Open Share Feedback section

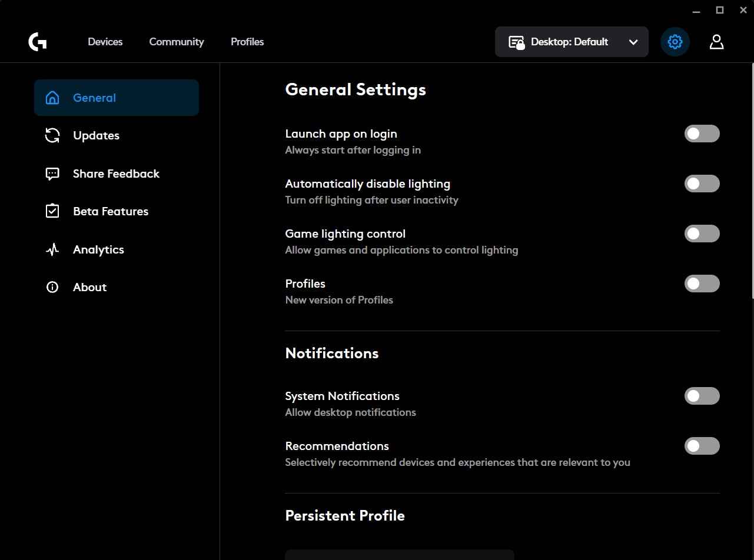pos(117,174)
